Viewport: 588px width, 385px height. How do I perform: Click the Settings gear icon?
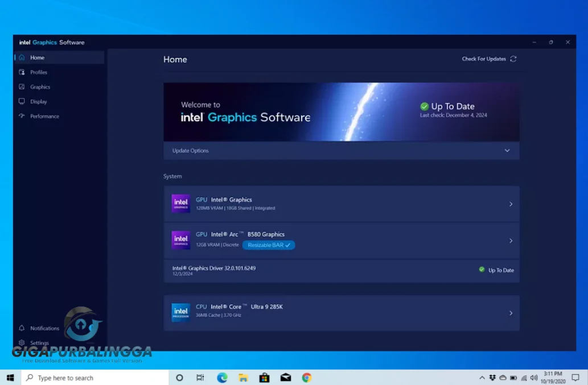(x=22, y=342)
